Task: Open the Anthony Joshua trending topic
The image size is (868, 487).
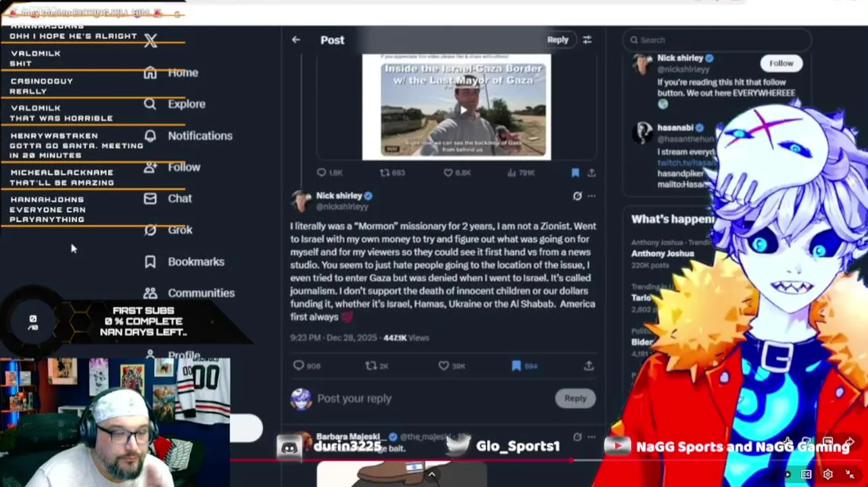Action: pyautogui.click(x=662, y=254)
